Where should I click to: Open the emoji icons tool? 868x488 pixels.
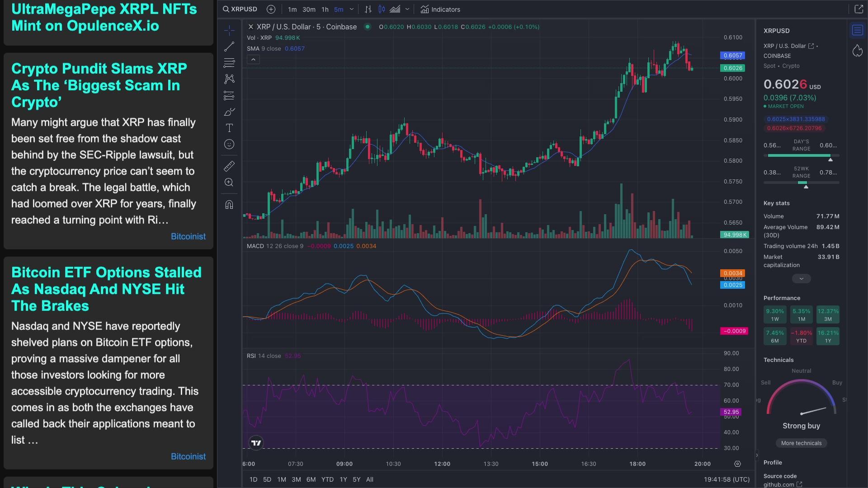(x=229, y=144)
